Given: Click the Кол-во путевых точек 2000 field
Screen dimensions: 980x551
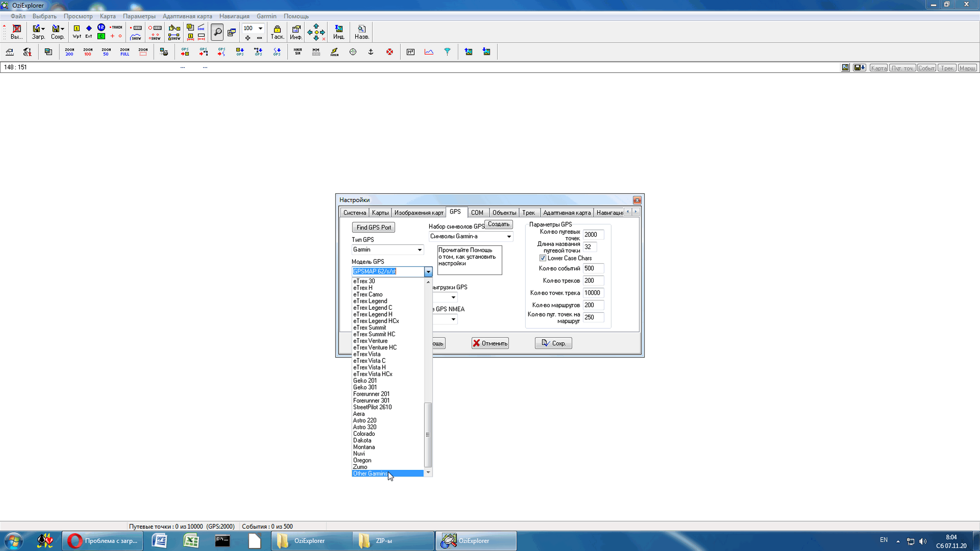Looking at the screenshot, I should click(593, 235).
